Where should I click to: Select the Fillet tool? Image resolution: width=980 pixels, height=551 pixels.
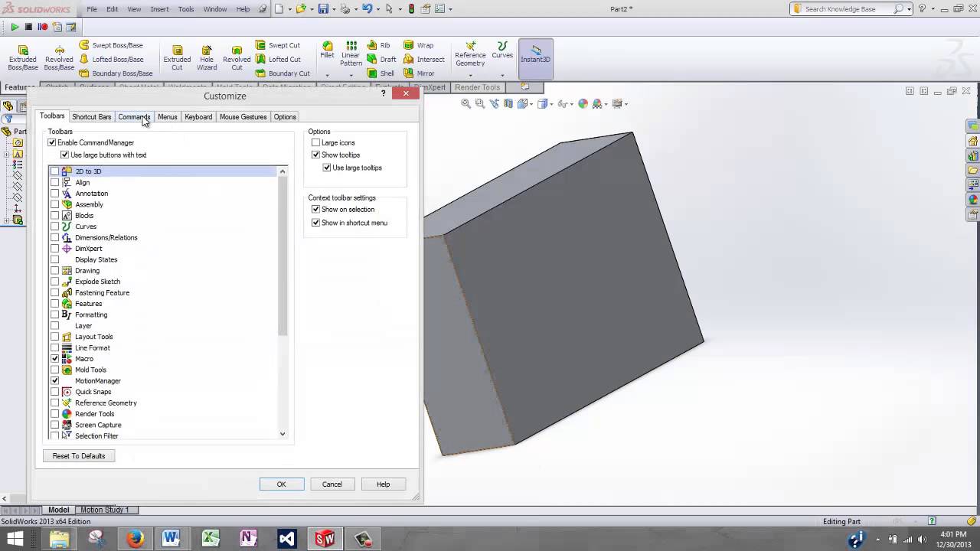[x=327, y=50]
